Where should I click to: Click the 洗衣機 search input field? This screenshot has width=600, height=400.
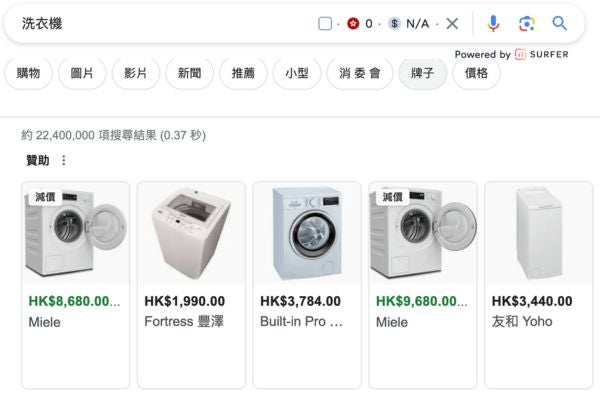coord(160,24)
